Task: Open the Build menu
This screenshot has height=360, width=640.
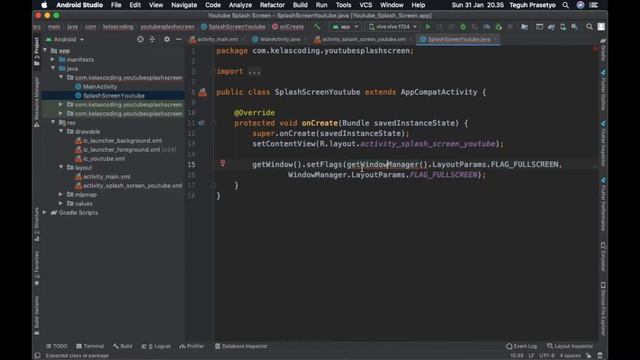Action: [x=300, y=5]
